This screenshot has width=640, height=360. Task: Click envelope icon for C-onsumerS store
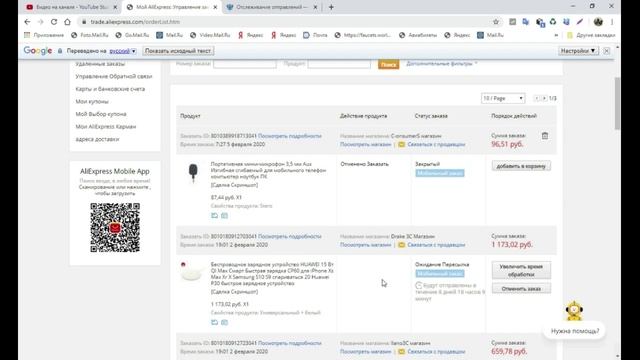pyautogui.click(x=402, y=144)
